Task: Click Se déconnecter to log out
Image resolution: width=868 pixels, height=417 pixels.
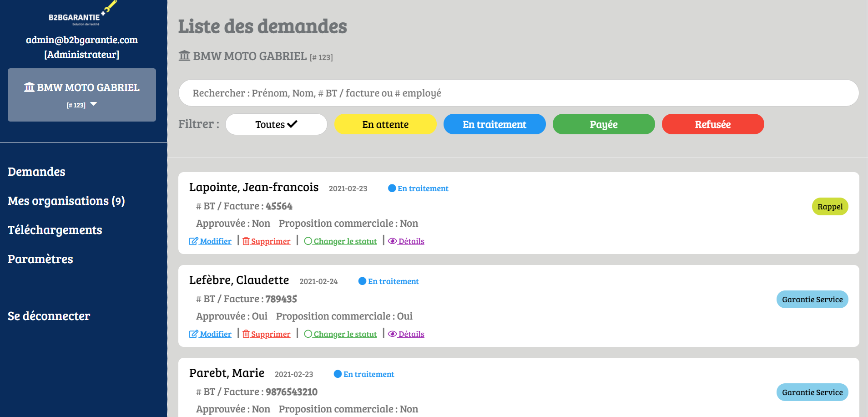Action: click(x=49, y=316)
